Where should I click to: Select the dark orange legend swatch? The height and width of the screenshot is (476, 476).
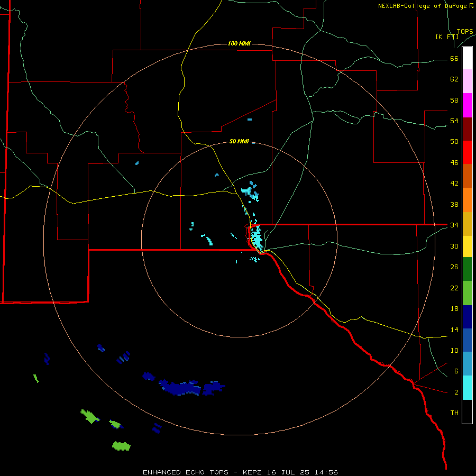(467, 176)
